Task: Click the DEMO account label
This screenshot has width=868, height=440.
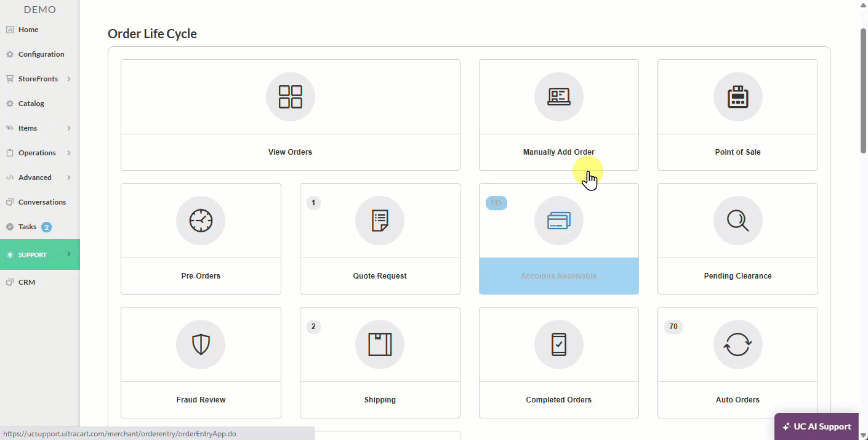Action: click(40, 9)
